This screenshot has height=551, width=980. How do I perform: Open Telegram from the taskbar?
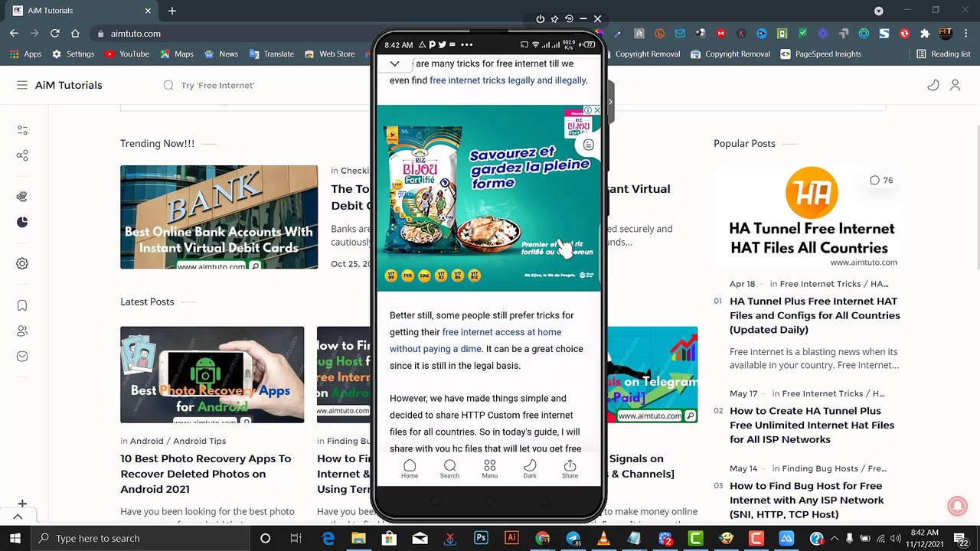[573, 538]
